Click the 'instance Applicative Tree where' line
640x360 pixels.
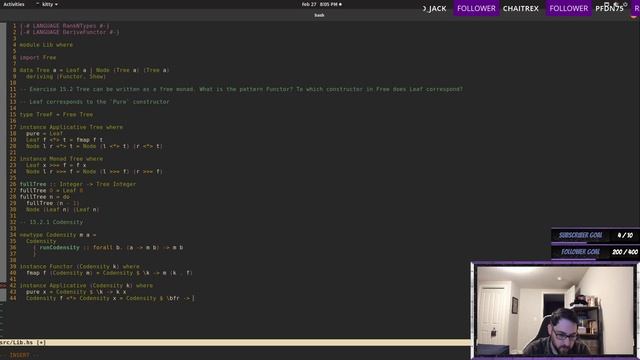coord(71,127)
